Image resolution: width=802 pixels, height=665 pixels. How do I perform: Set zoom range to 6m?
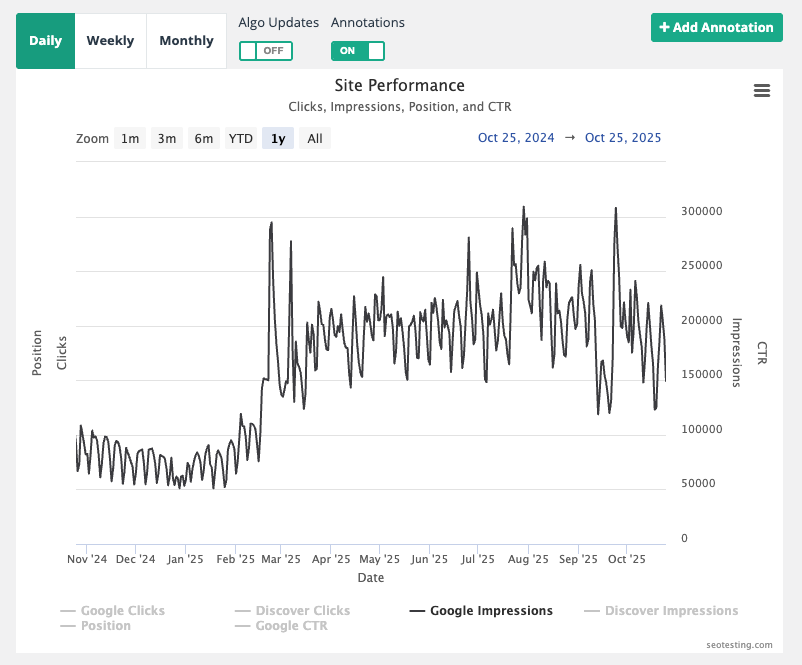point(204,138)
